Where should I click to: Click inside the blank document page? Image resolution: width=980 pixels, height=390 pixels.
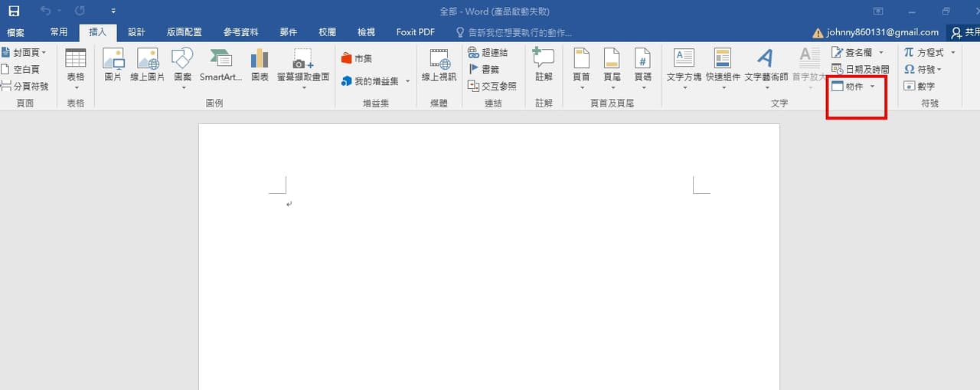click(489, 257)
